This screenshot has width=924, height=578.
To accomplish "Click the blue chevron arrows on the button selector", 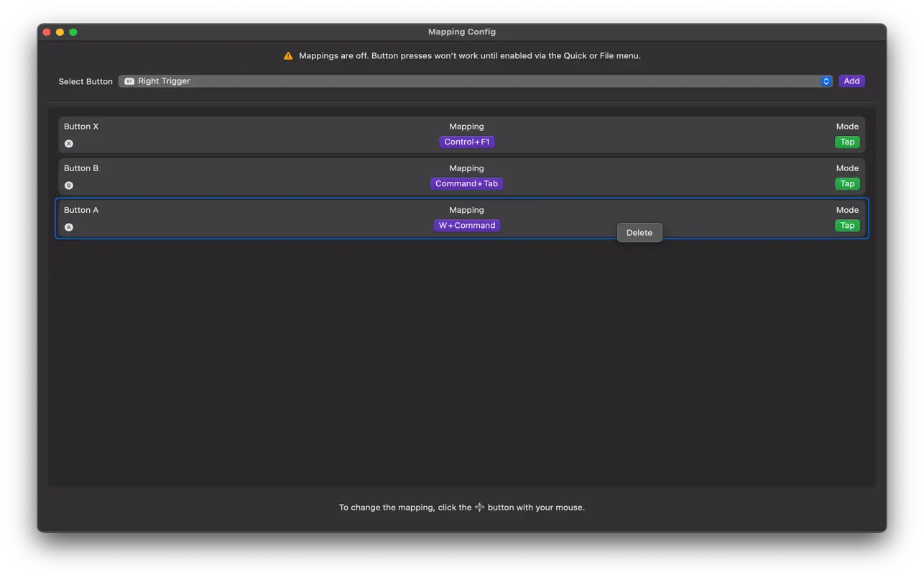I will coord(825,81).
